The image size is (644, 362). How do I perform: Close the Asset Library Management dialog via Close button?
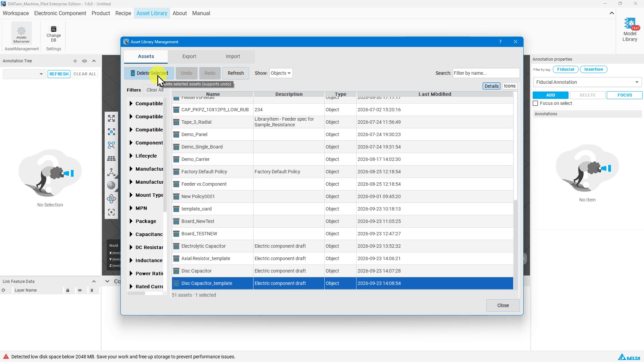[x=503, y=305]
